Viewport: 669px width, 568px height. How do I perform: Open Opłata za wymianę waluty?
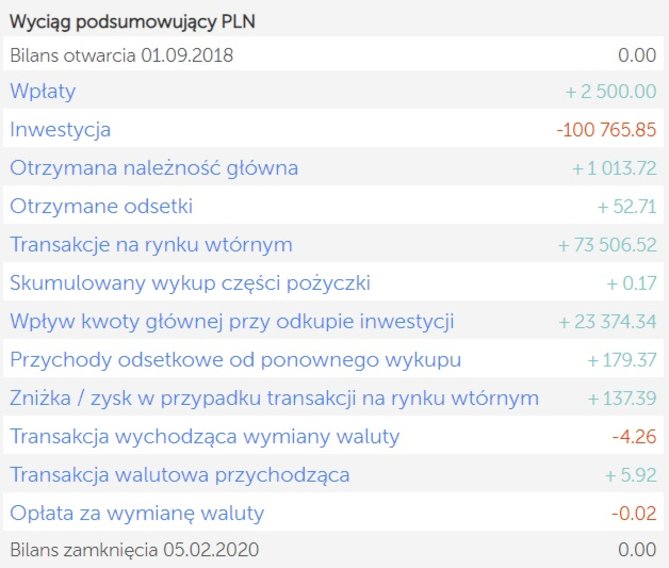pyautogui.click(x=137, y=513)
